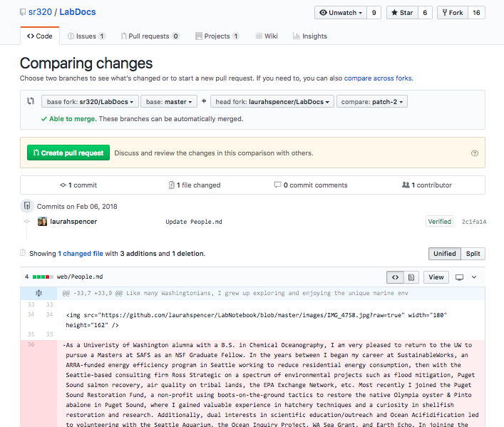Click the help question mark icon
This screenshot has height=427, width=504.
[475, 153]
